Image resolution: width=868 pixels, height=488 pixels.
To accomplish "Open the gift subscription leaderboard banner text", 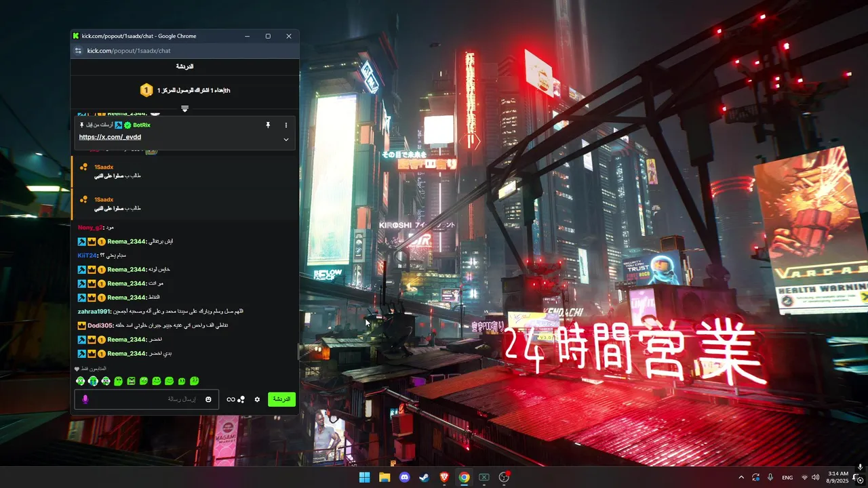I will click(x=194, y=90).
